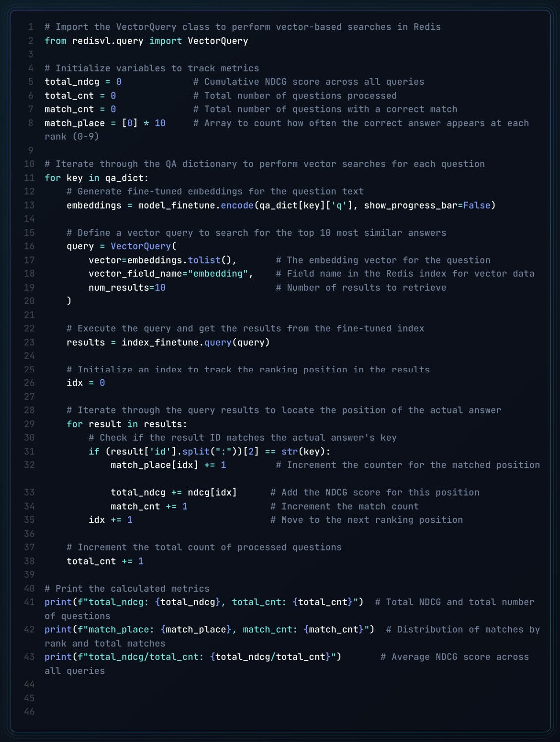Image resolution: width=560 pixels, height=742 pixels.
Task: Click the match_place variable on line 8
Action: click(x=75, y=123)
